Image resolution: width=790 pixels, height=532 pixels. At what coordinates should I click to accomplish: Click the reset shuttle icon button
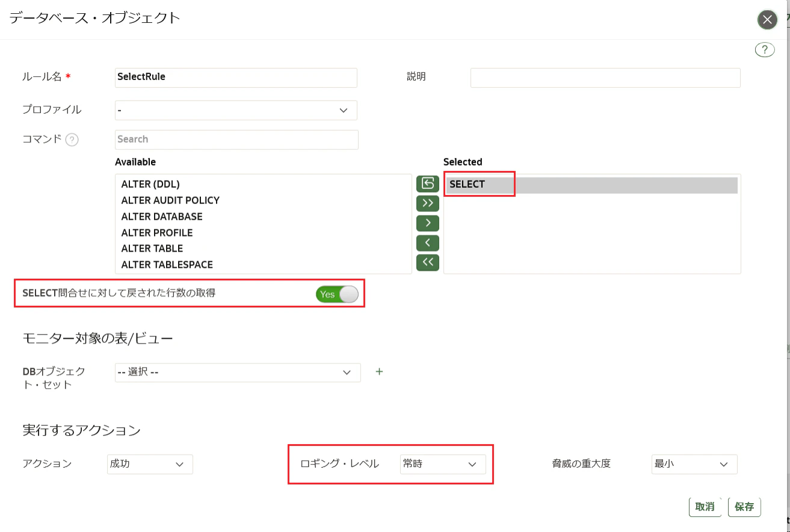(428, 184)
